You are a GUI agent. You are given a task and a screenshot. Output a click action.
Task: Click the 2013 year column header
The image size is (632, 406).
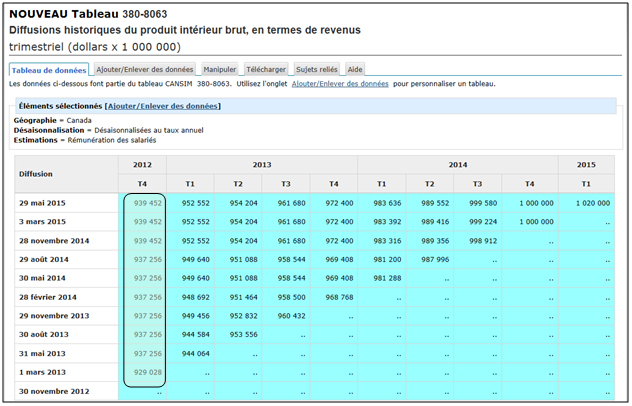262,164
